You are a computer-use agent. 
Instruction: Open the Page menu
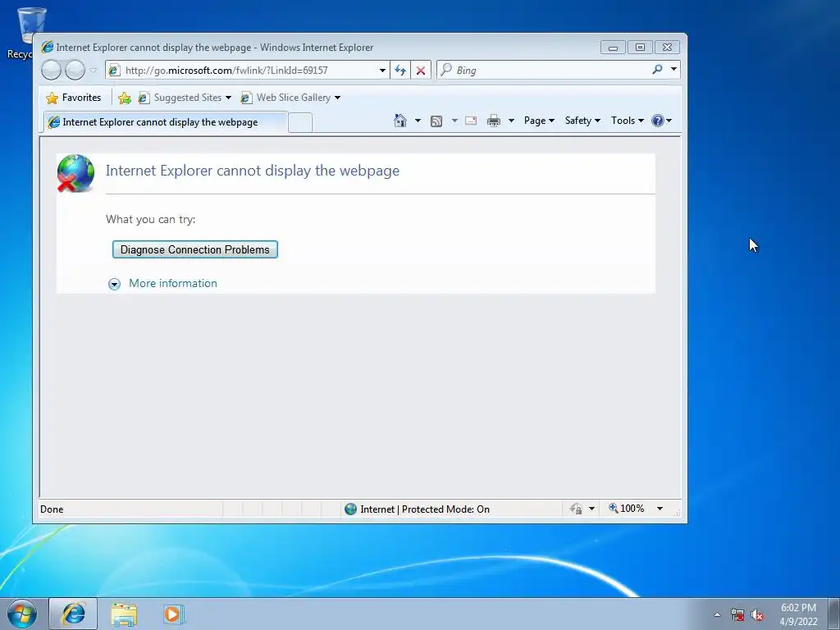pos(539,121)
